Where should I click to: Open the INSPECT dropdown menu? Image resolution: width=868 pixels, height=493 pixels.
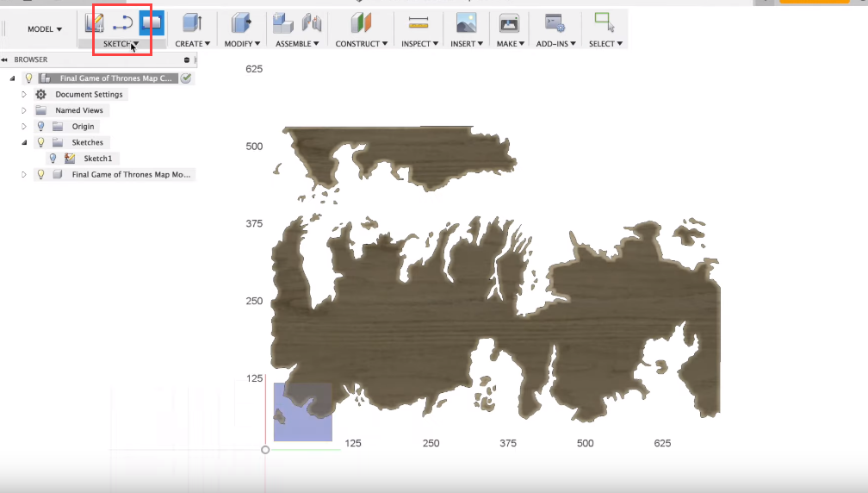point(419,43)
